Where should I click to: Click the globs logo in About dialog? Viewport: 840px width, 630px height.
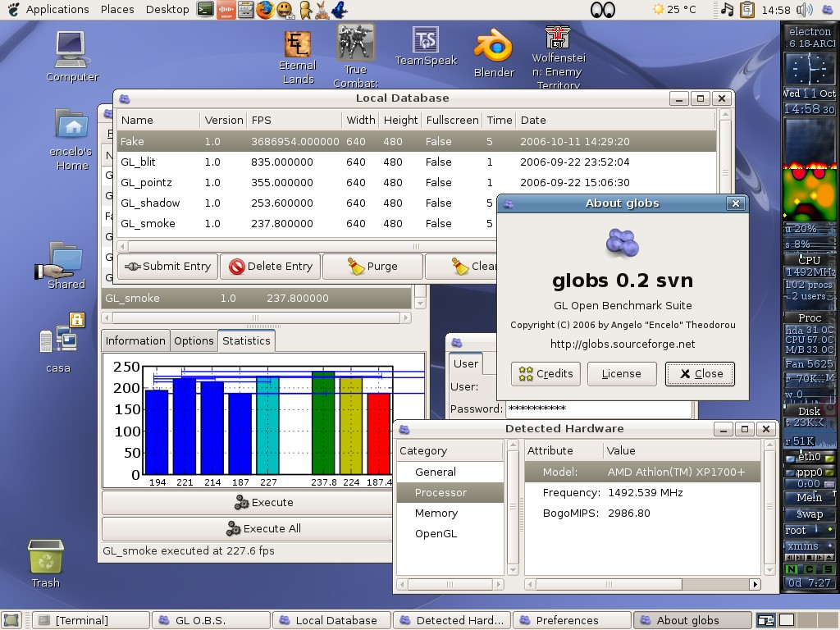pyautogui.click(x=622, y=242)
